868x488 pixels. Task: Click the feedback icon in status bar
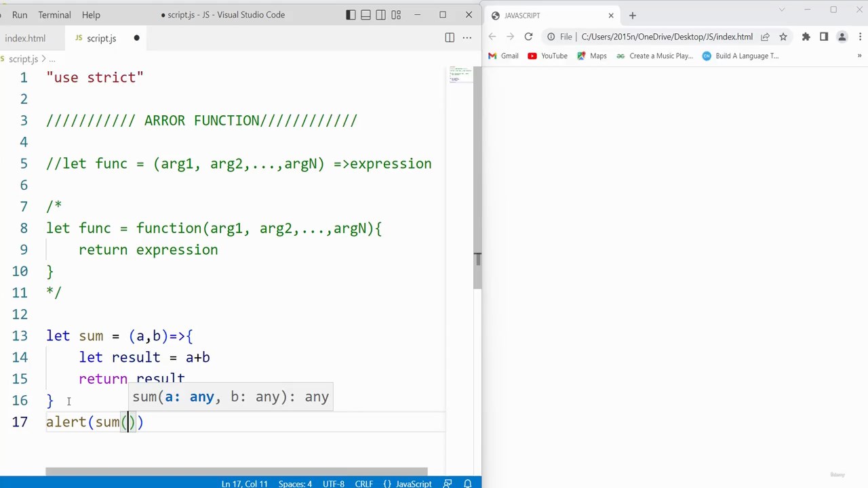pyautogui.click(x=448, y=483)
